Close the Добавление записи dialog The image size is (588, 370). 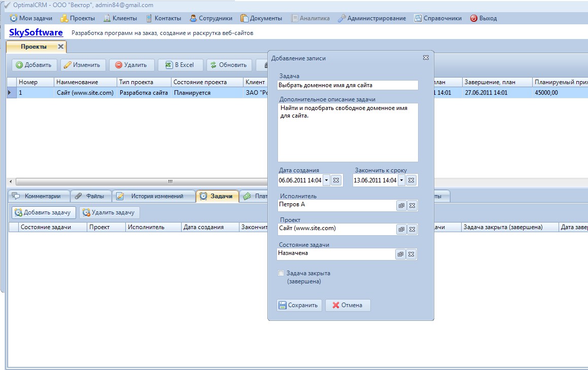(x=426, y=58)
